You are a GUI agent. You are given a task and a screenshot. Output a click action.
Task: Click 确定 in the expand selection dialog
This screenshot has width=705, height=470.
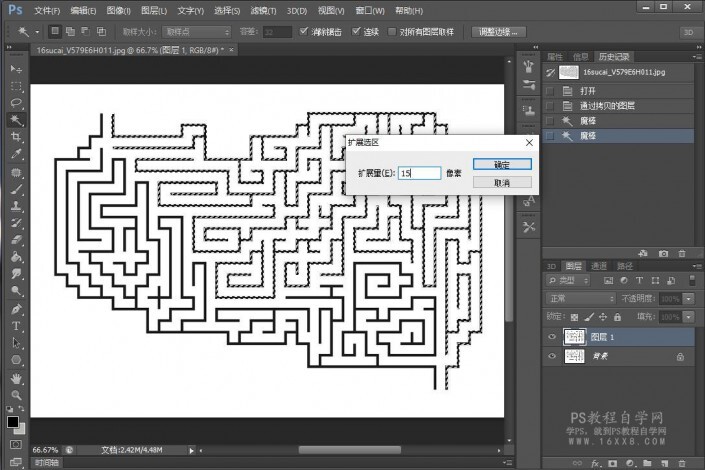502,165
